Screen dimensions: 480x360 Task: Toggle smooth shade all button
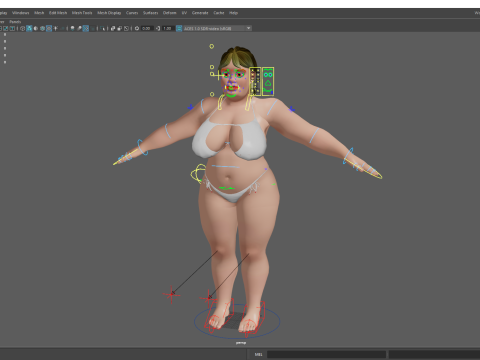tap(29, 28)
